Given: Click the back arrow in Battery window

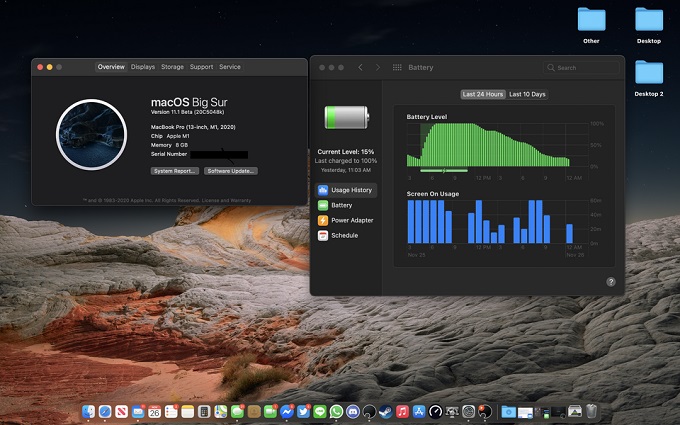Looking at the screenshot, I should click(360, 67).
